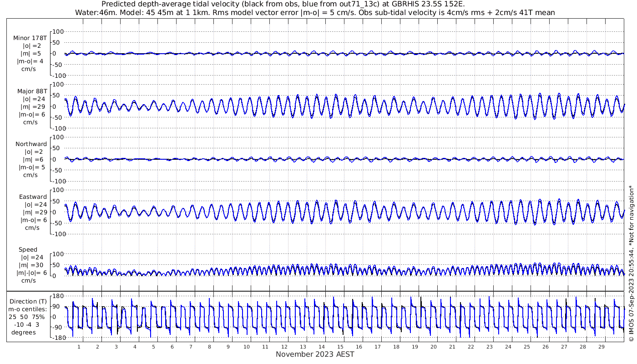Click day tick label '5' on the time axis

click(153, 347)
